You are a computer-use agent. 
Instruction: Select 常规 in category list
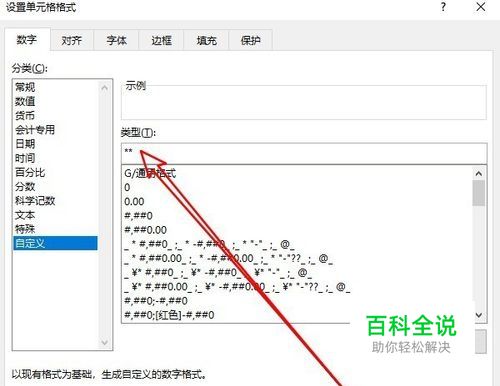click(55, 87)
